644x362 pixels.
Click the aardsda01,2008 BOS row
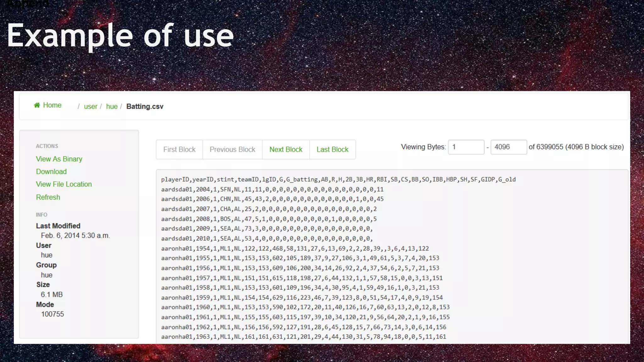[x=269, y=219]
